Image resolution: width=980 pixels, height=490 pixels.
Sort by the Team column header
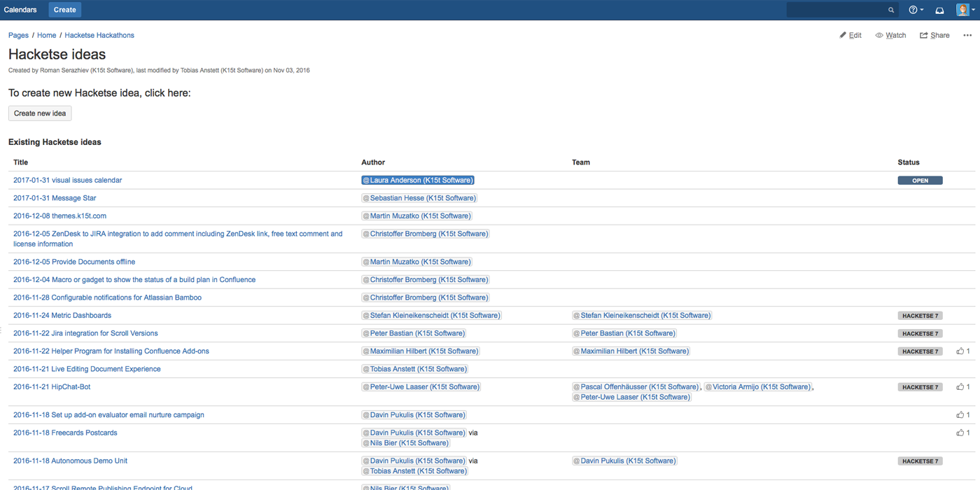tap(581, 162)
